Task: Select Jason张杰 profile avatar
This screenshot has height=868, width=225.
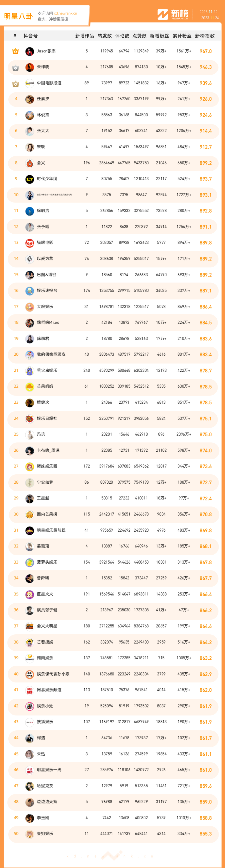Action: point(30,51)
